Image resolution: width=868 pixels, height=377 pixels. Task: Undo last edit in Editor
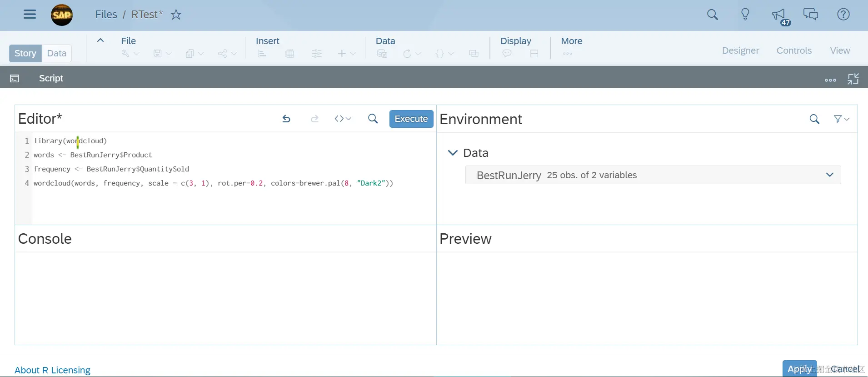(x=286, y=119)
